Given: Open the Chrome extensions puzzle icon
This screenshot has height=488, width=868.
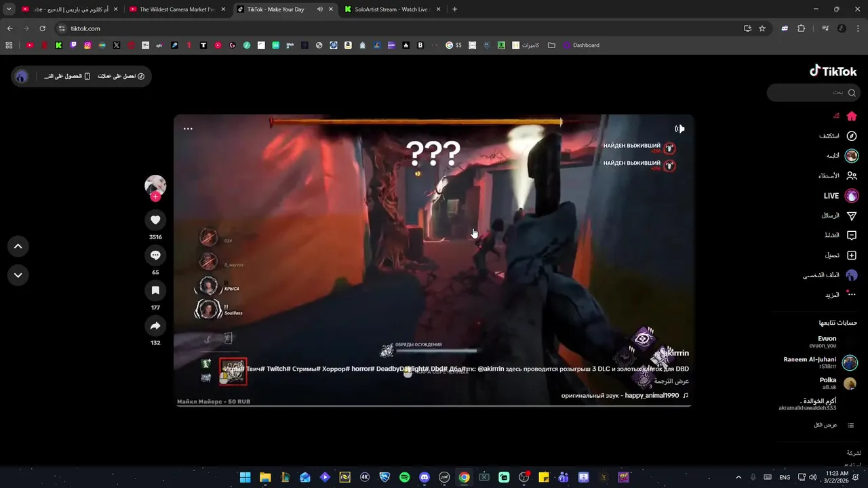Looking at the screenshot, I should 801,28.
